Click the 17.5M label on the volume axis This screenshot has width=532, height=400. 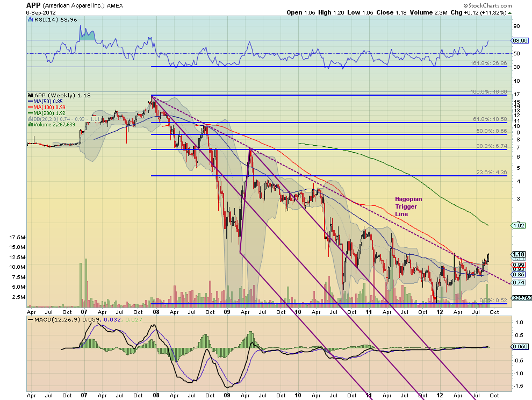tap(17, 237)
